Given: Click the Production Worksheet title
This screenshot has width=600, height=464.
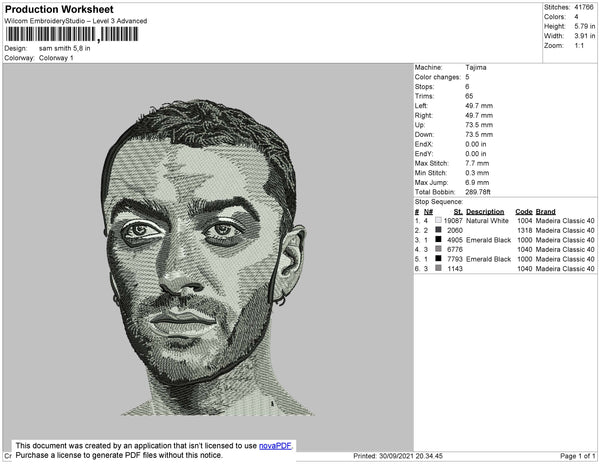Looking at the screenshot, I should pos(59,9).
